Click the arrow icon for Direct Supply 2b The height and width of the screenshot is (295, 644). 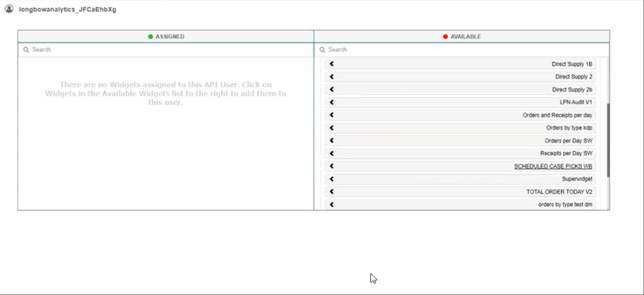[331, 90]
